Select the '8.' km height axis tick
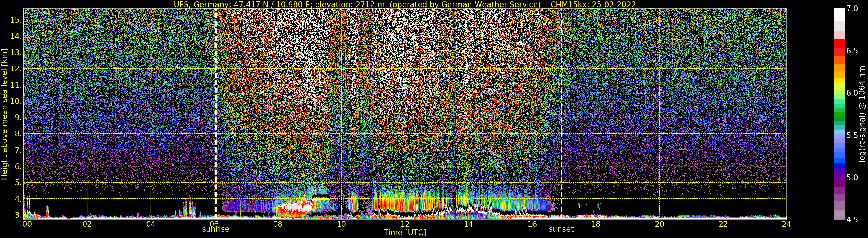The width and height of the screenshot is (868, 238). [18, 134]
